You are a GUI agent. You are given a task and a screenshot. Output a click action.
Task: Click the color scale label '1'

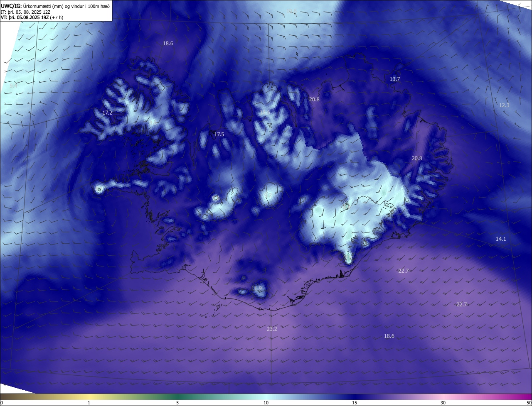[89, 403]
